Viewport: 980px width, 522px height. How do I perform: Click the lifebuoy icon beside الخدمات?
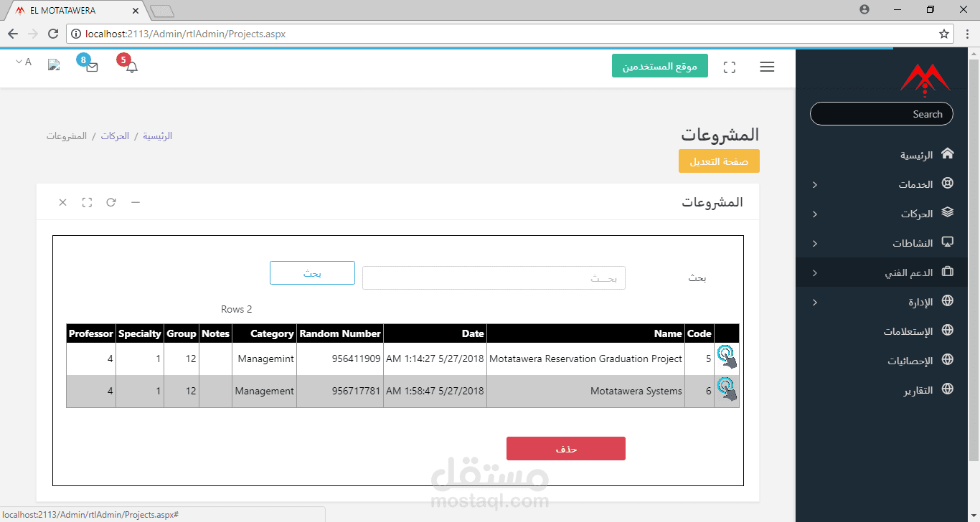948,184
